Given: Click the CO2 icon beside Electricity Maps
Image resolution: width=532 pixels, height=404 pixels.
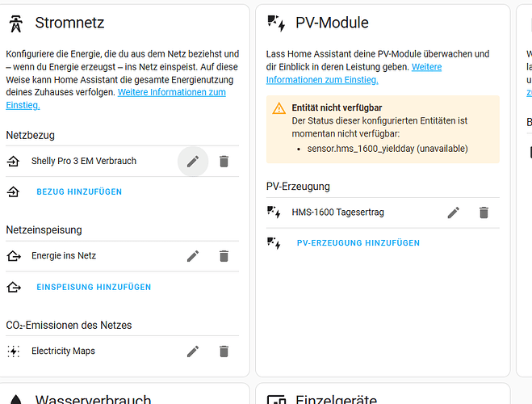Looking at the screenshot, I should point(14,351).
